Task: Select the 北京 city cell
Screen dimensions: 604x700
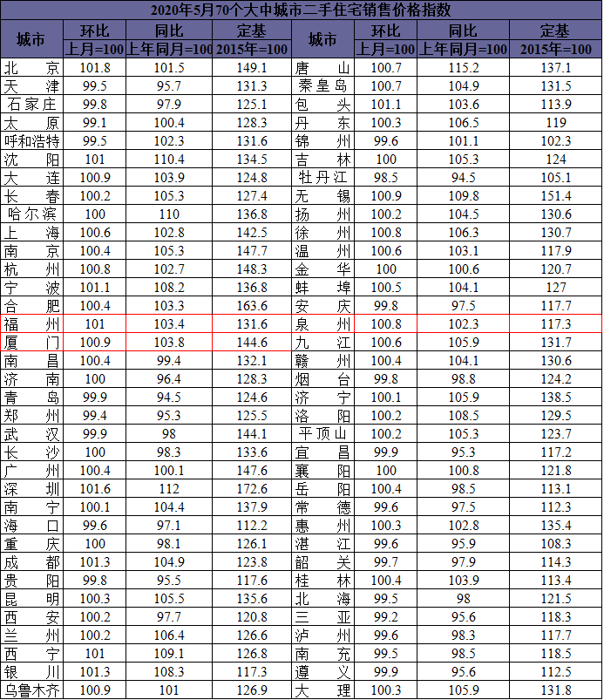Action: click(x=31, y=68)
